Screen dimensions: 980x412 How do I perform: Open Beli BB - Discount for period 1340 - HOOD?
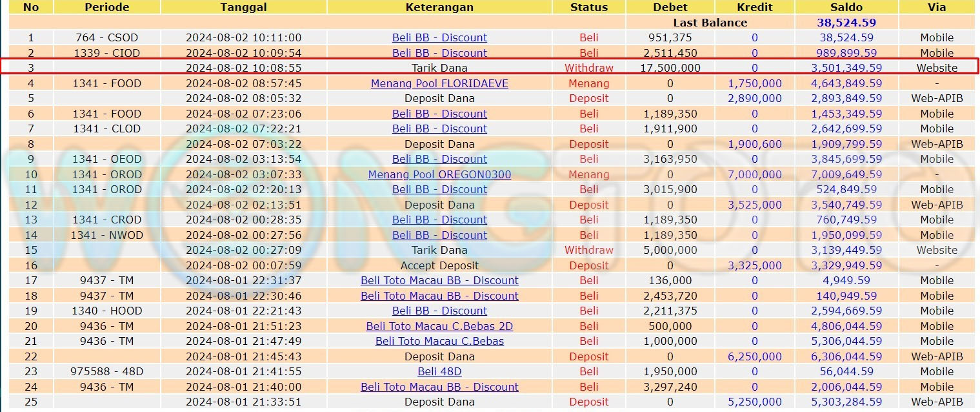point(439,311)
